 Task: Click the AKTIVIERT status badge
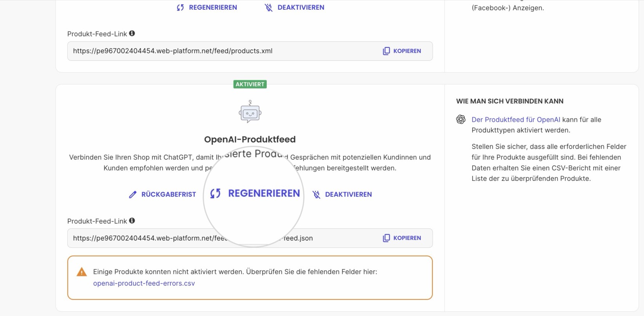click(x=250, y=84)
